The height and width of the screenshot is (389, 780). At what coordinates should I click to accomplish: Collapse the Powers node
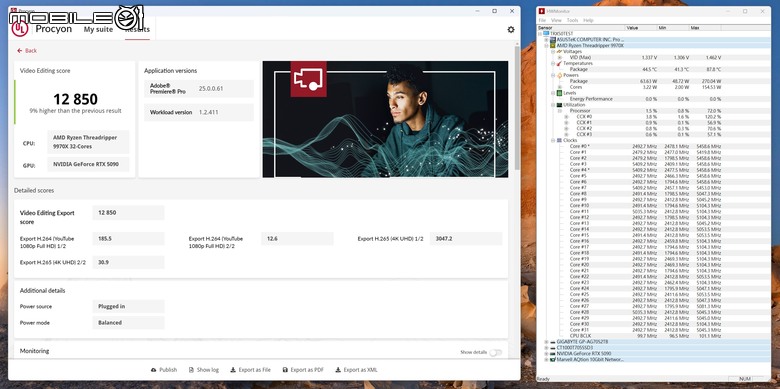click(x=552, y=75)
